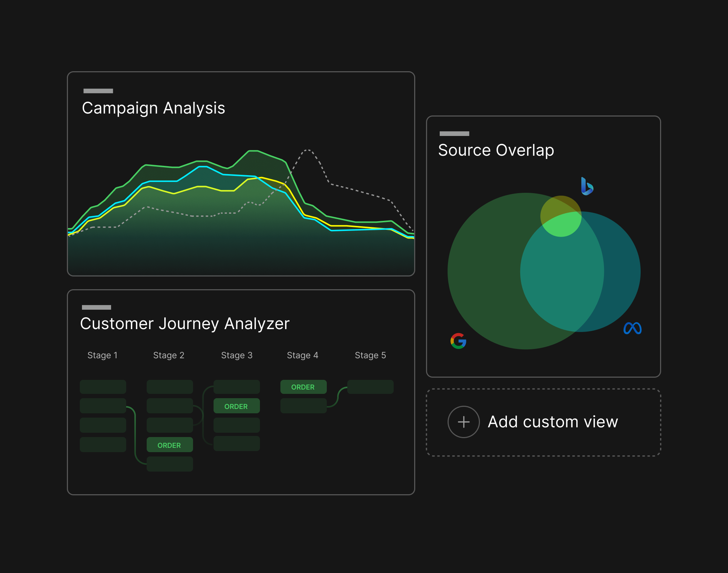The height and width of the screenshot is (573, 728).
Task: Open the Add custom view card
Action: tap(543, 422)
